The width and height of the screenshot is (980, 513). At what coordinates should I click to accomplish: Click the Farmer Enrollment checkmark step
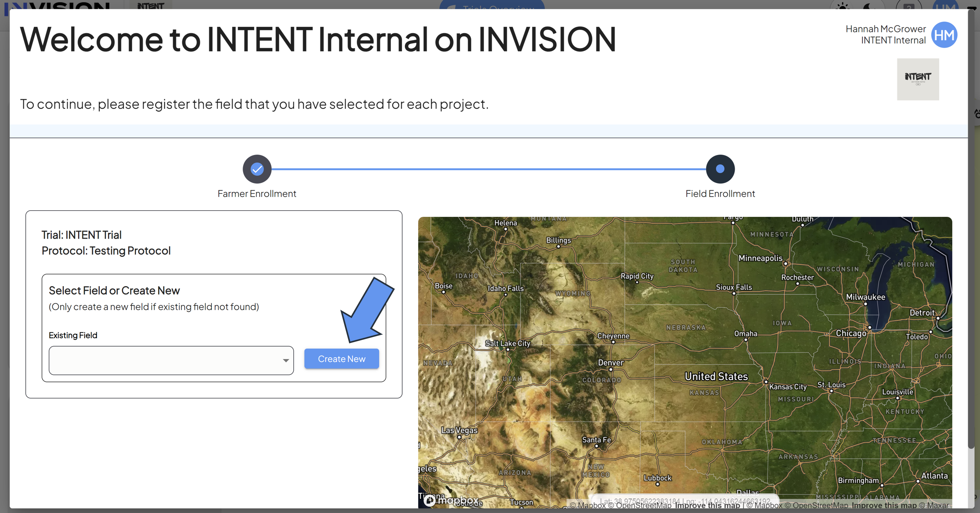257,169
